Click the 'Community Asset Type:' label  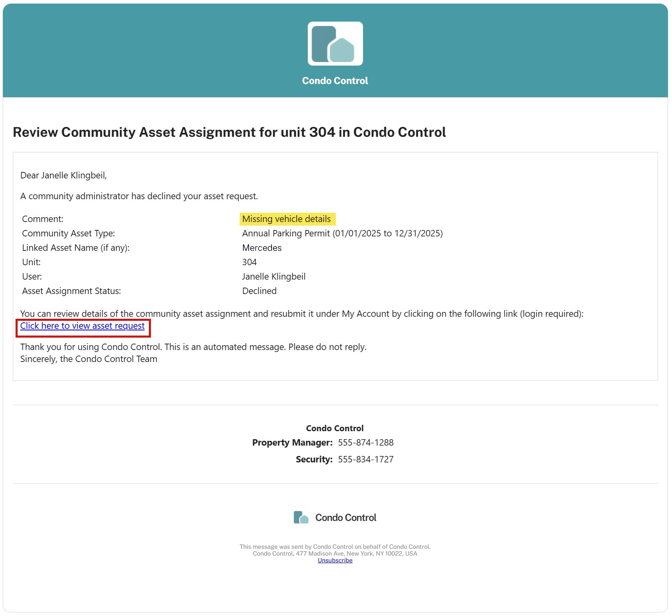(68, 234)
